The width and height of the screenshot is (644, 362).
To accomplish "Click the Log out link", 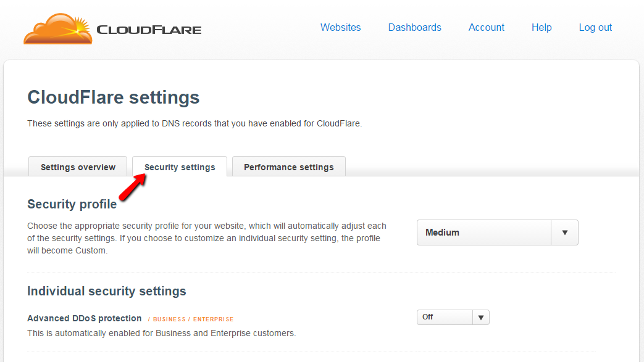I will 595,28.
